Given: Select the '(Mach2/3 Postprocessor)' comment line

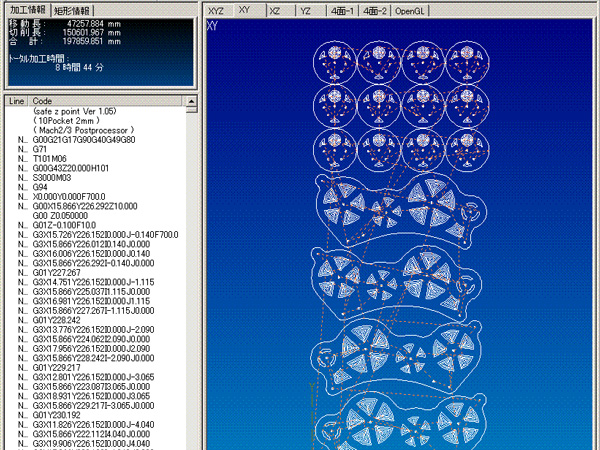Looking at the screenshot, I should tap(78, 131).
